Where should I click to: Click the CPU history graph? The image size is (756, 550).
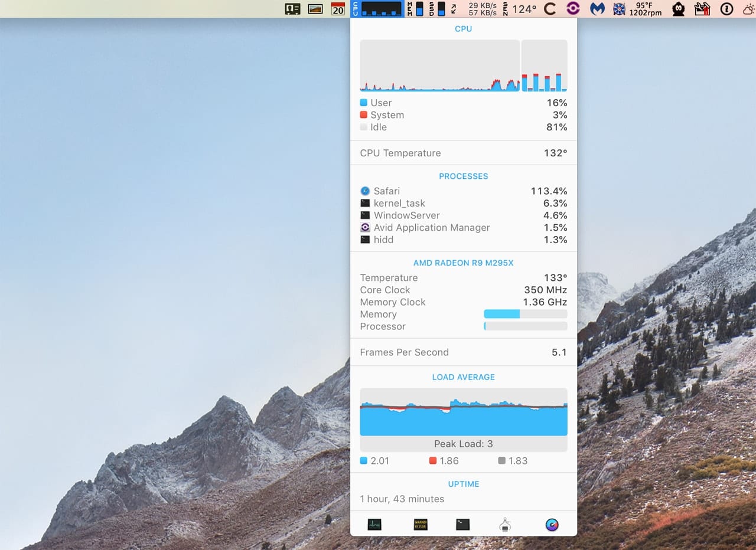[x=439, y=66]
